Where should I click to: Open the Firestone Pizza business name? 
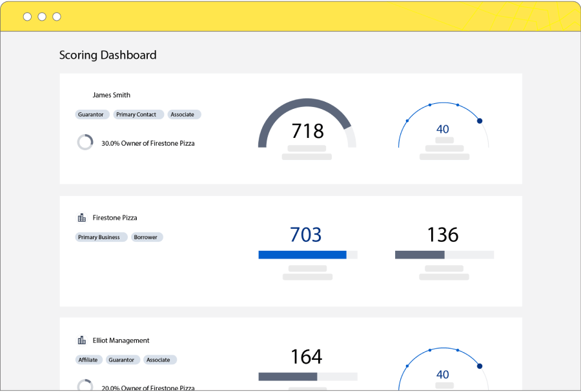click(115, 218)
